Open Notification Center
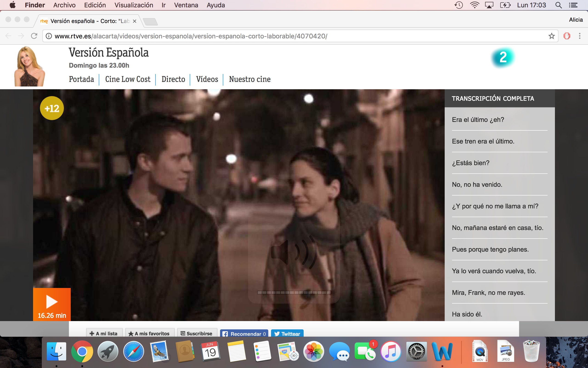588x368 pixels. (573, 5)
